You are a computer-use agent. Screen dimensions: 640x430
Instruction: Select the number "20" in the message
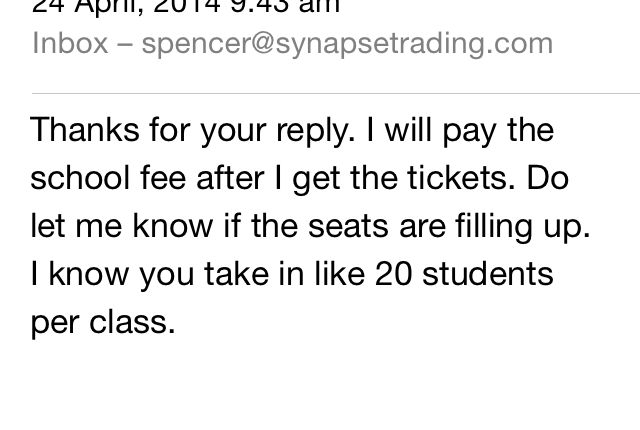coord(394,274)
